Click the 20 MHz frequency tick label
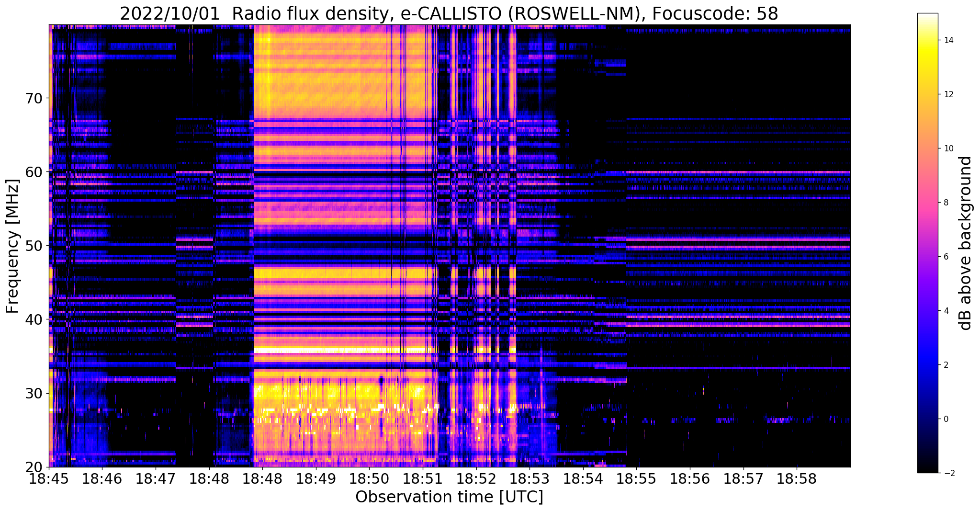The image size is (980, 511). click(x=33, y=467)
